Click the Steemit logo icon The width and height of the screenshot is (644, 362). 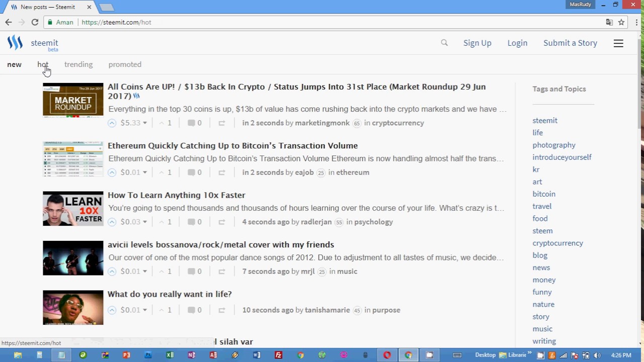[x=15, y=43]
